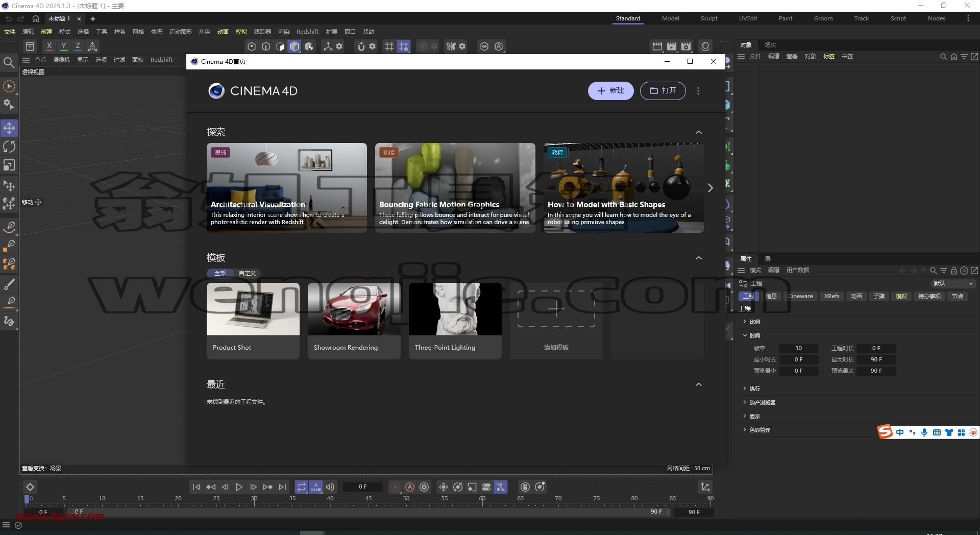Go to the home icon tab
The image size is (980, 535).
tap(36, 18)
